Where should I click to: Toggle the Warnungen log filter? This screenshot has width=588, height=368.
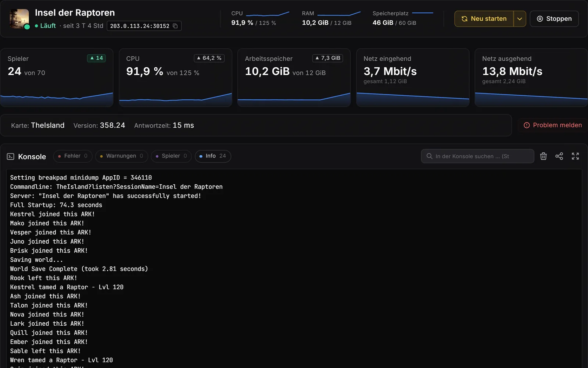point(122,156)
